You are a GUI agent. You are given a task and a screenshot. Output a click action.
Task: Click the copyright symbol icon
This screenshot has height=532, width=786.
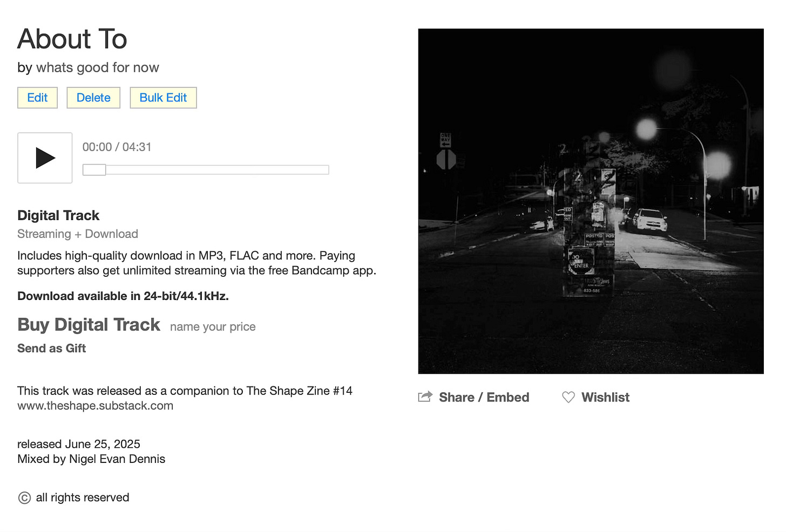point(24,497)
